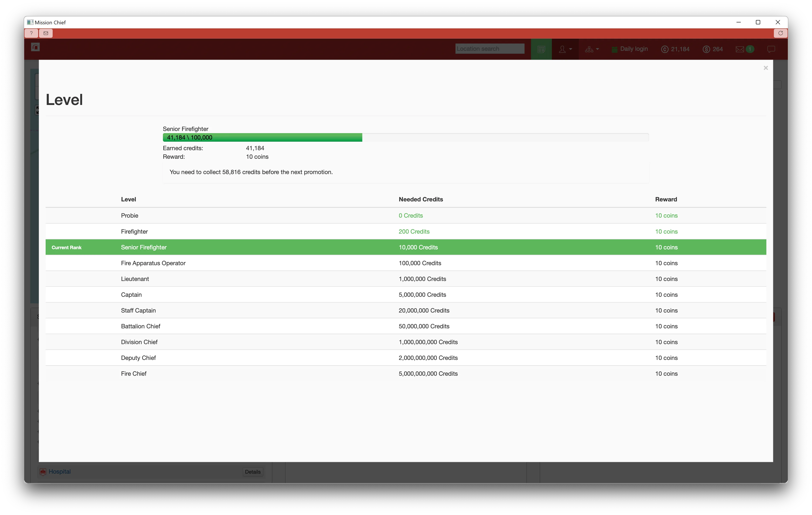The width and height of the screenshot is (812, 515).
Task: Click the Battalion Chief level name
Action: pos(141,326)
